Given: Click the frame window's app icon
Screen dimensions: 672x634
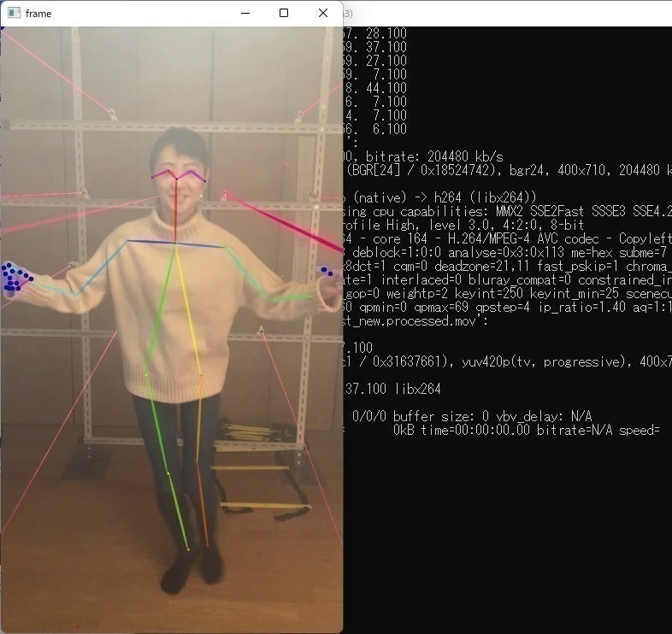Looking at the screenshot, I should 14,14.
